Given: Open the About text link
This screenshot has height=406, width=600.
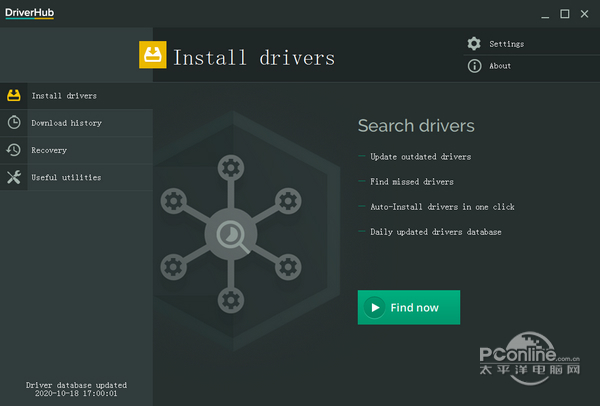Looking at the screenshot, I should pyautogui.click(x=500, y=66).
